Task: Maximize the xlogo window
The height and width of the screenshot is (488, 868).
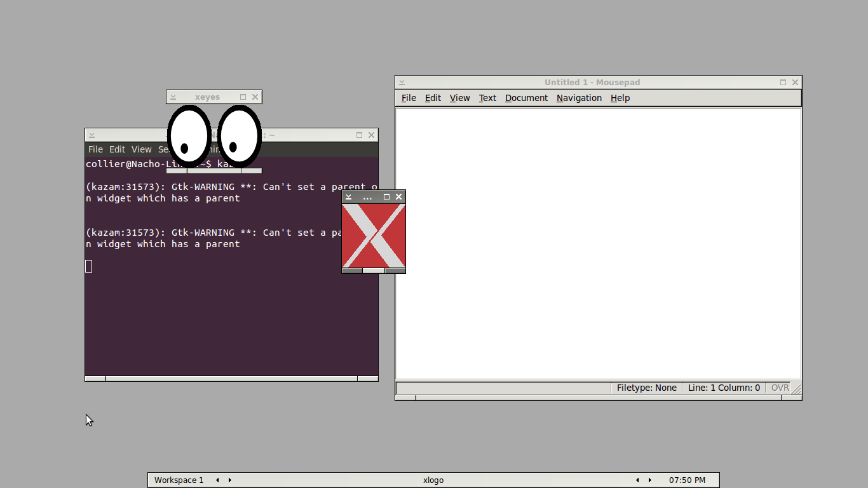Action: coord(386,197)
